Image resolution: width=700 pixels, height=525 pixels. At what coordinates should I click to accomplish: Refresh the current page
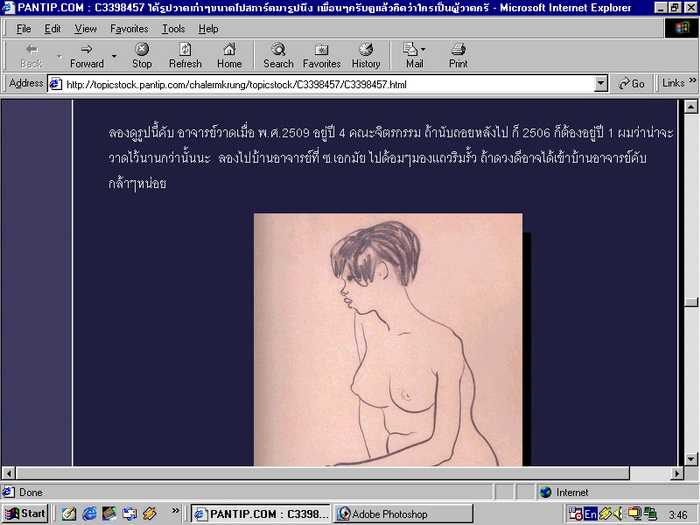coord(185,56)
